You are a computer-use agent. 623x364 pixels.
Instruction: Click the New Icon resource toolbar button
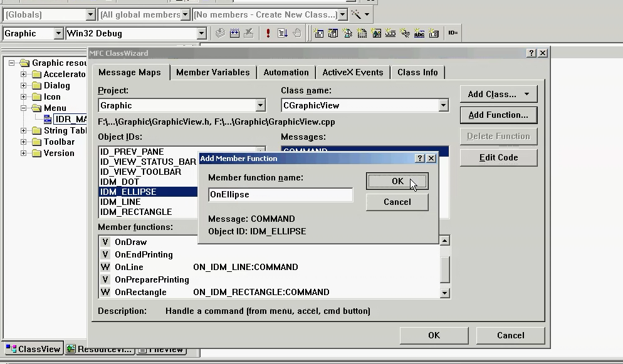[x=362, y=33]
